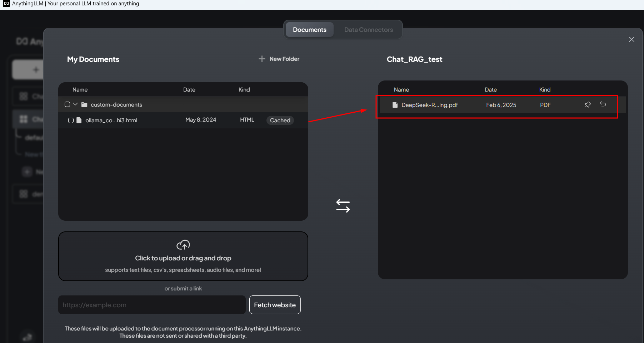Click the Date header in Chat_RAG_test
Screen dimensions: 644x343
point(491,89)
